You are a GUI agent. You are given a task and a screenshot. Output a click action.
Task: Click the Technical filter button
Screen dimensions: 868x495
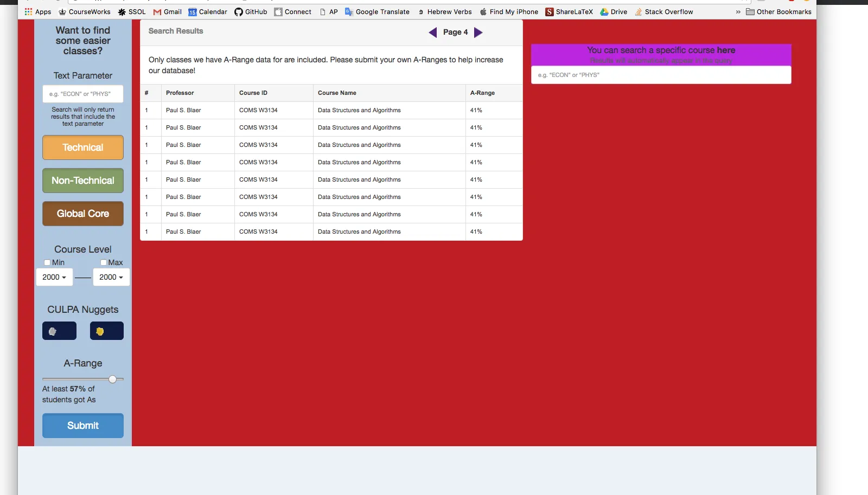click(83, 147)
